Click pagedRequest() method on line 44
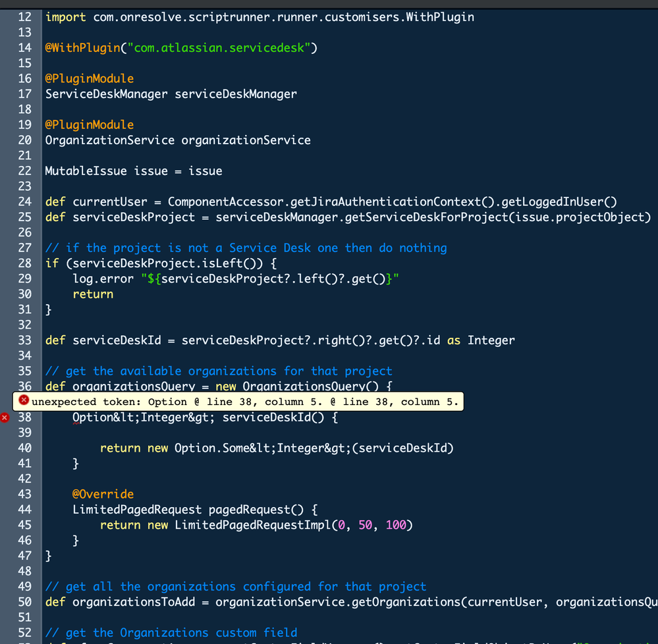 [256, 510]
